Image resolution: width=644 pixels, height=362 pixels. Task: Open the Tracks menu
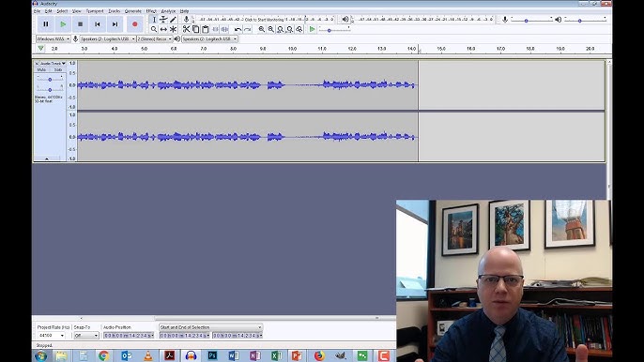(115, 11)
